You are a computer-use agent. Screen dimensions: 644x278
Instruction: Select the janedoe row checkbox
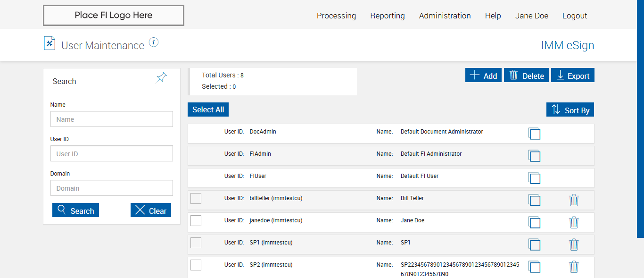click(x=196, y=221)
